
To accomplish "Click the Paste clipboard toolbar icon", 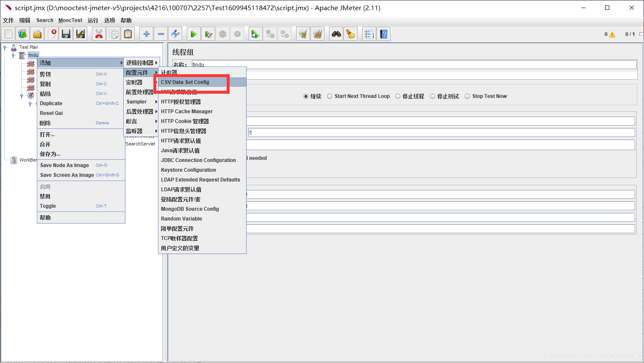I will (x=128, y=34).
